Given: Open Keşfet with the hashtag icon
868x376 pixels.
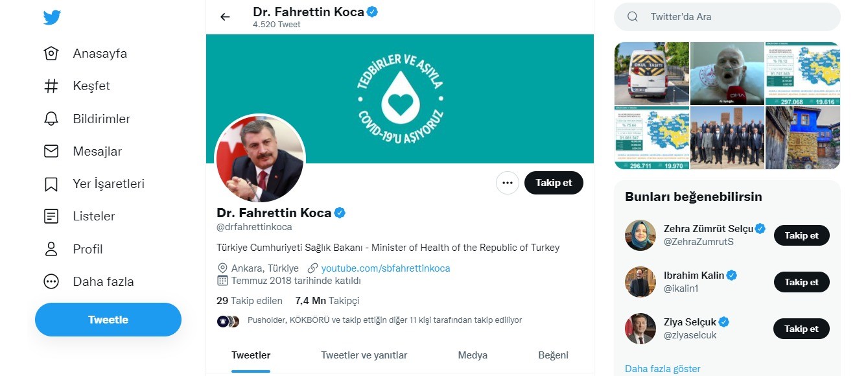Looking at the screenshot, I should click(52, 86).
